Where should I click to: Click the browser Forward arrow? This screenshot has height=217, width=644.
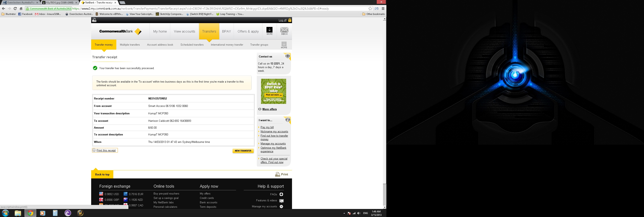tap(9, 8)
